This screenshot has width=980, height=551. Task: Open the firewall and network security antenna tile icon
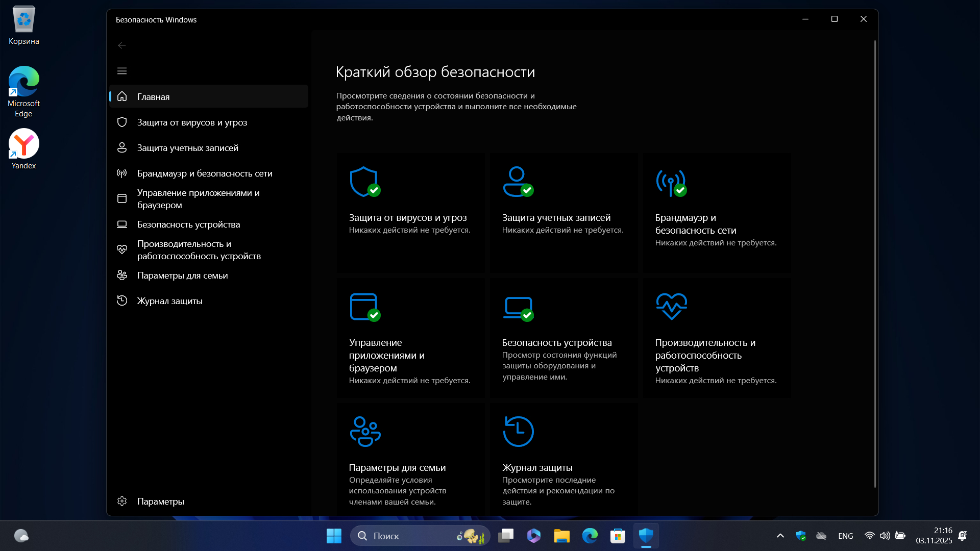click(x=671, y=182)
